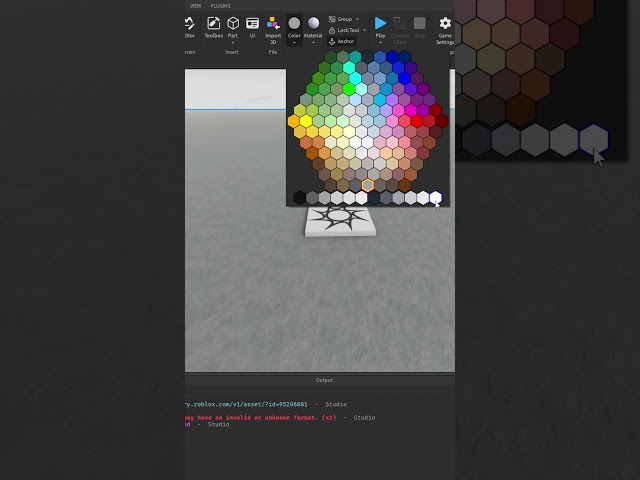Screen dimensions: 640x480
Task: Toggle the Anchor setting
Action: (x=342, y=41)
